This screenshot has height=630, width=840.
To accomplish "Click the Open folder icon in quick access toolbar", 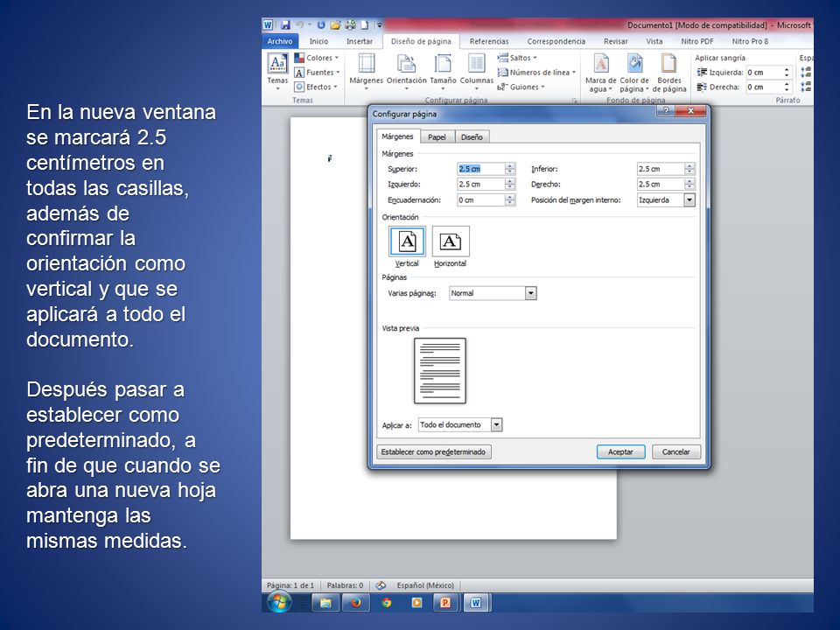I will [335, 25].
